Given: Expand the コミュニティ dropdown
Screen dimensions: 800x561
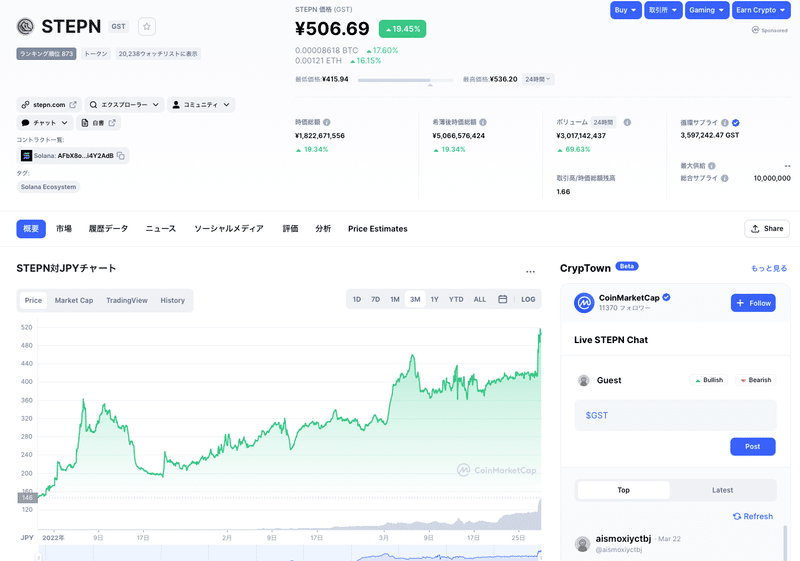Looking at the screenshot, I should pos(201,105).
